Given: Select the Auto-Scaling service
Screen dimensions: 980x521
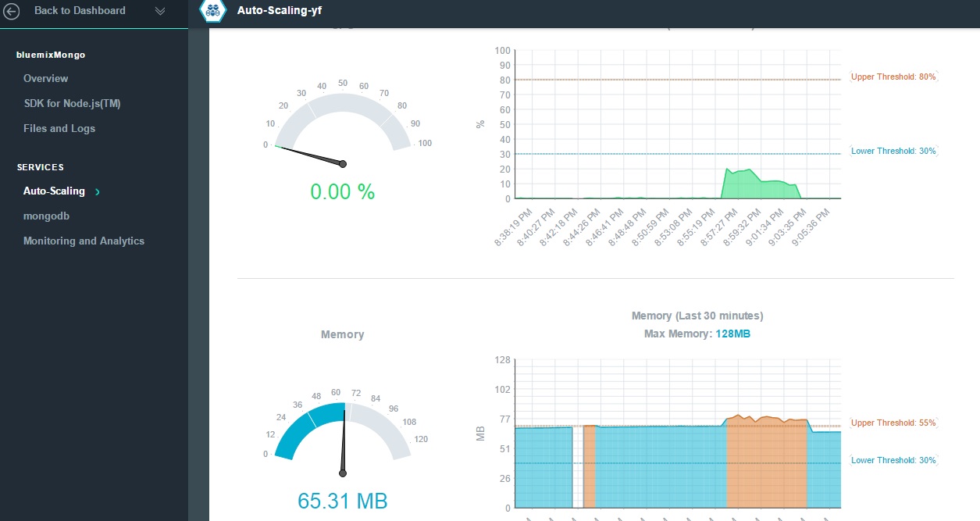Looking at the screenshot, I should coord(54,191).
